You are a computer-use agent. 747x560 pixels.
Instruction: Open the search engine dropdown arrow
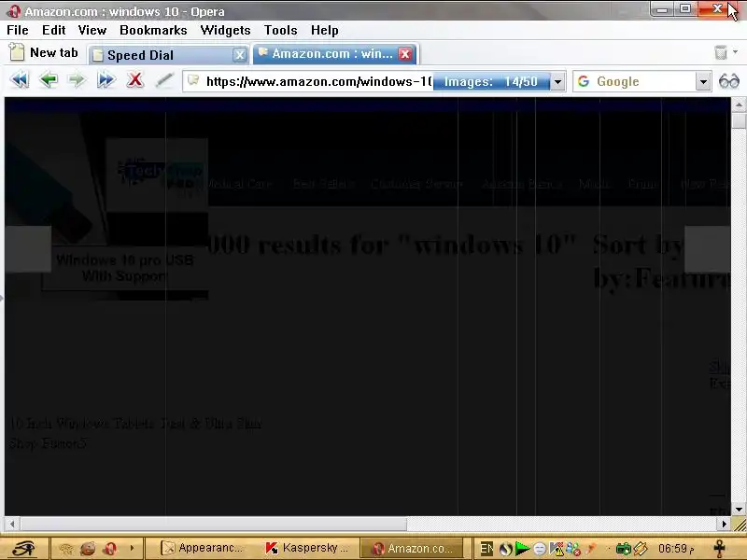703,82
